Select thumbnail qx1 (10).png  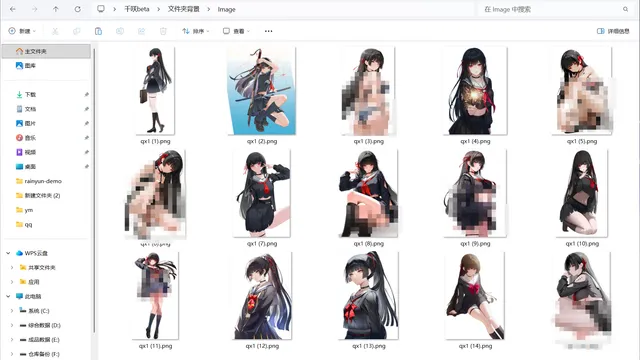[x=582, y=193]
